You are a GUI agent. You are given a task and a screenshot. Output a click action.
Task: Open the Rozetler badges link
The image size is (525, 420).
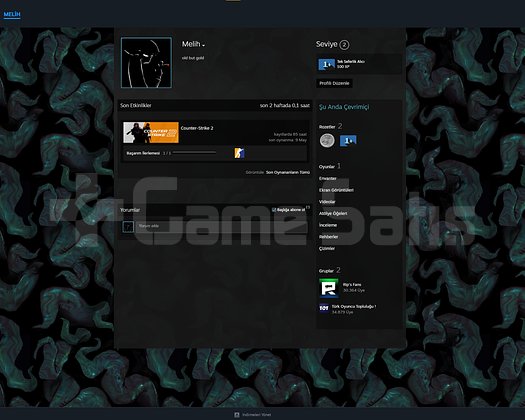pyautogui.click(x=327, y=127)
